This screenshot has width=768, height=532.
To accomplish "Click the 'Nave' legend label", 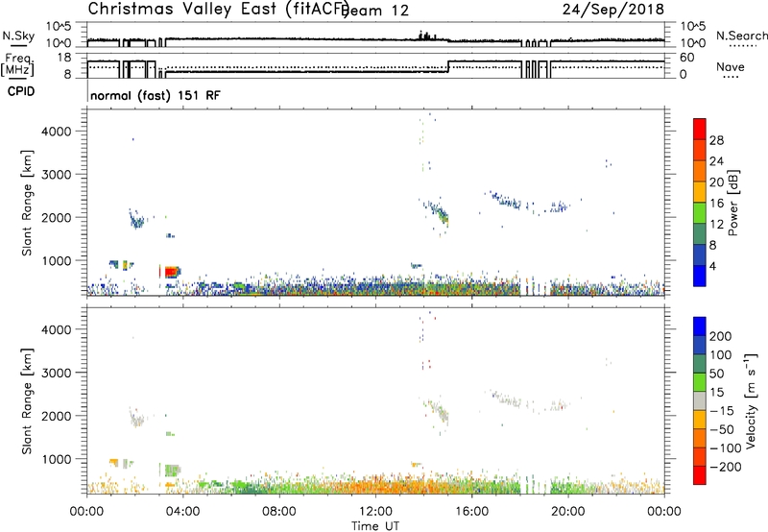I will point(731,67).
